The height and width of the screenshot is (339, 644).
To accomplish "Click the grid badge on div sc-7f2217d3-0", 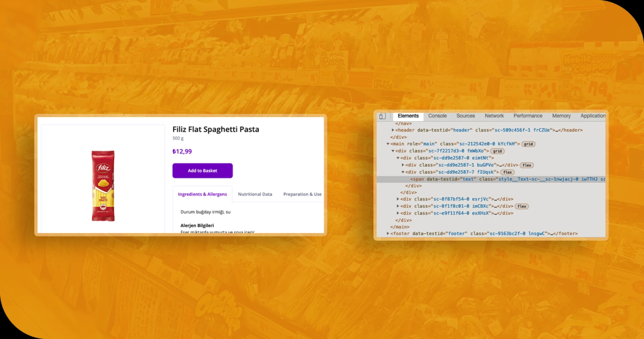I will tap(497, 151).
